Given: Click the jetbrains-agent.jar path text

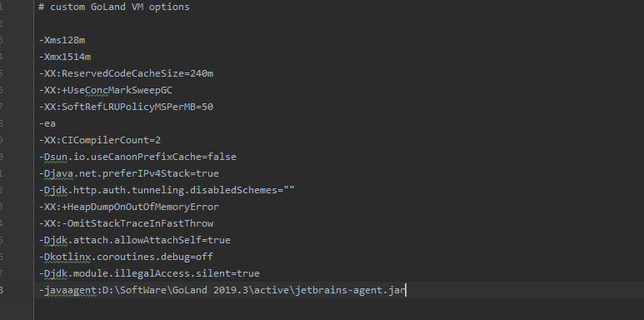Looking at the screenshot, I should point(351,290).
